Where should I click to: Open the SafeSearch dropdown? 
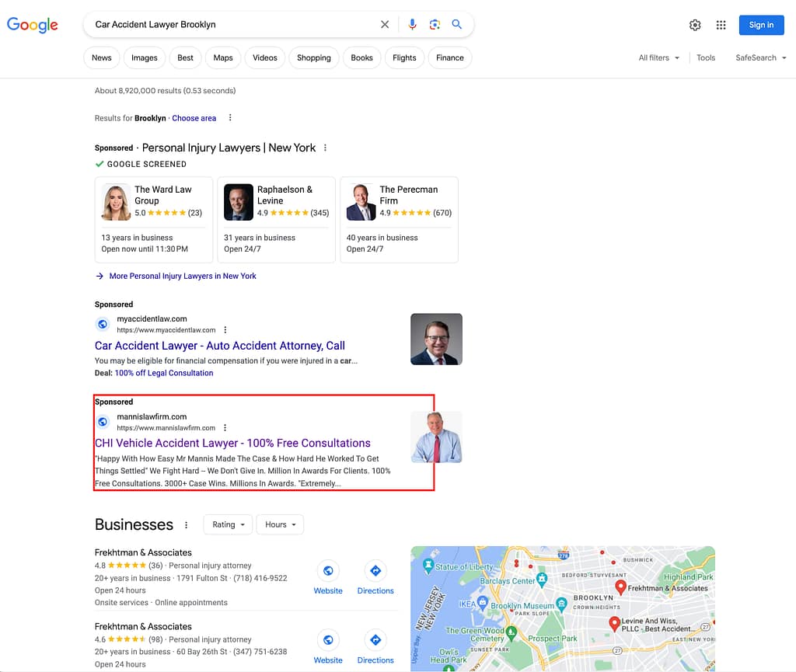pos(760,57)
